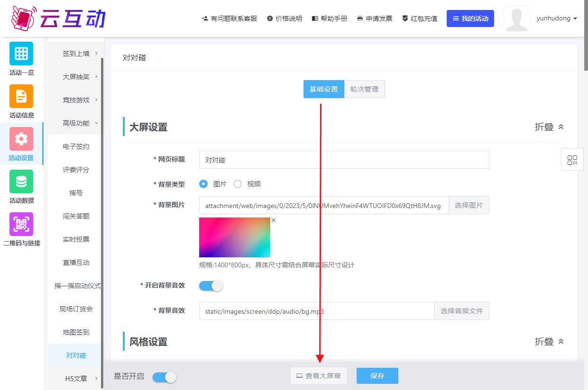Click the 保存 button

click(x=377, y=376)
